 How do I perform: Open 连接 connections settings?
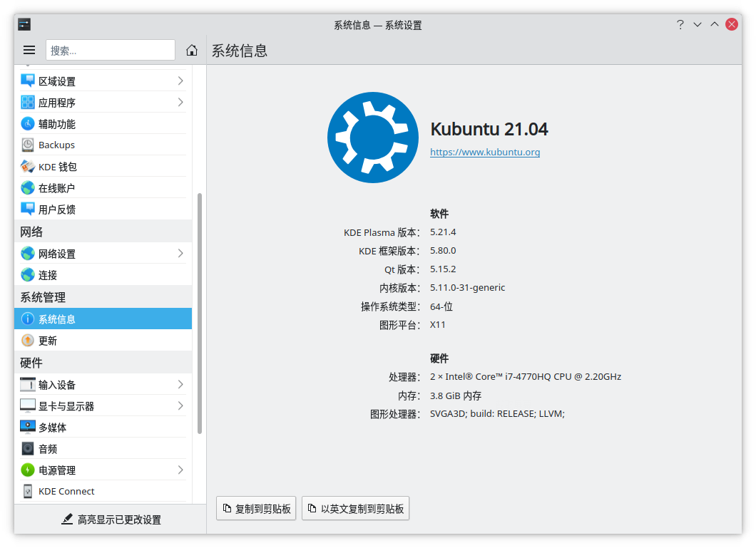(x=103, y=275)
